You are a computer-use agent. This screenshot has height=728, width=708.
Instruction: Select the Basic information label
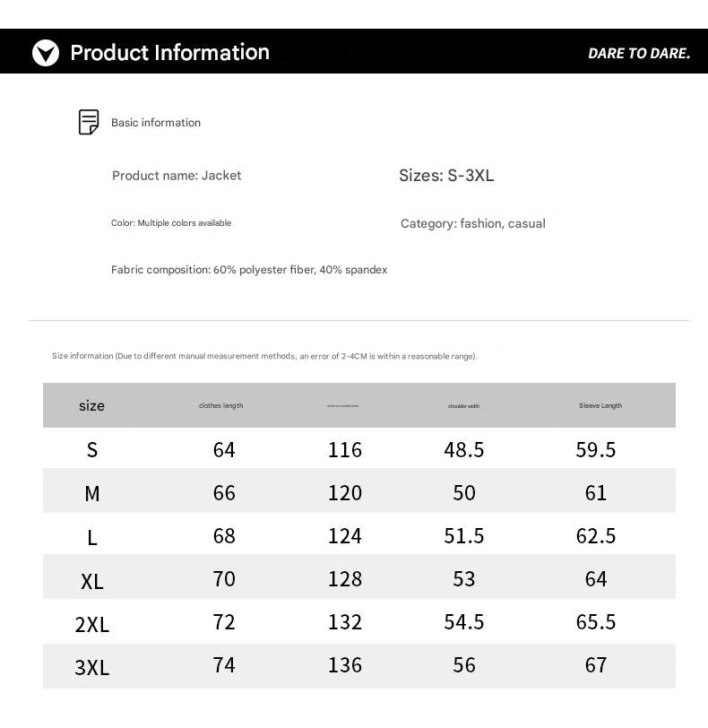(x=156, y=123)
